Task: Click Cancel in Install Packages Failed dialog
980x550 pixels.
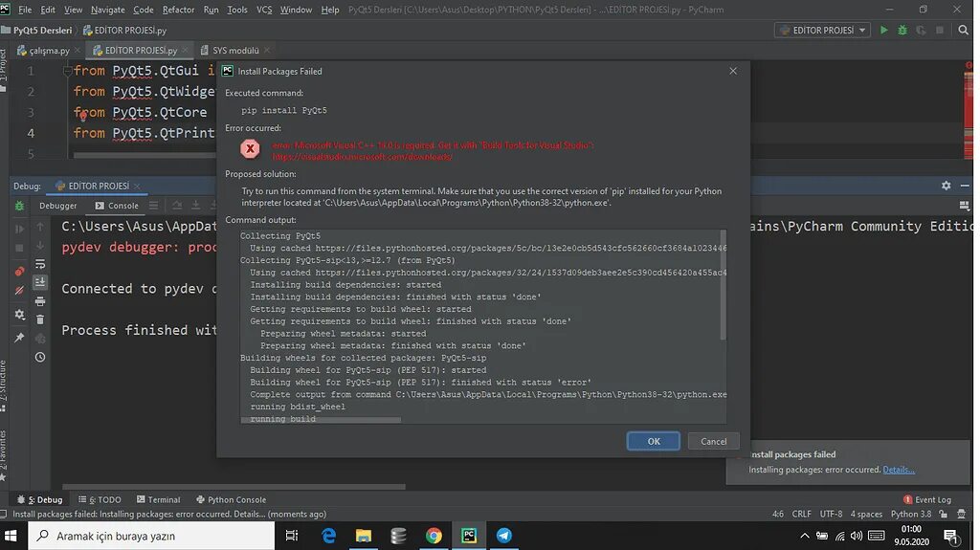Action: pyautogui.click(x=713, y=441)
